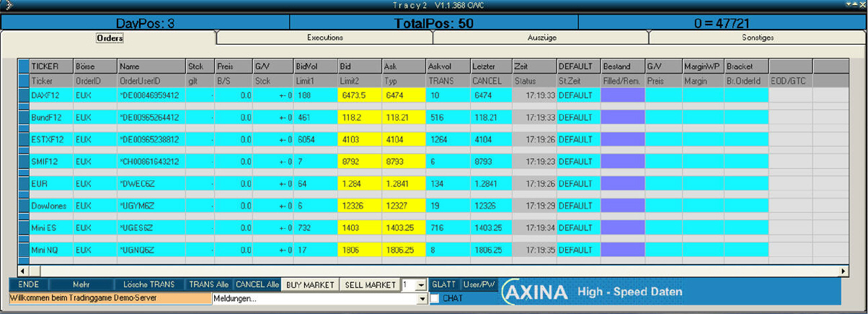Click the Tracy2 application icon in title bar
Image resolution: width=868 pixels, height=314 pixels.
(x=6, y=6)
